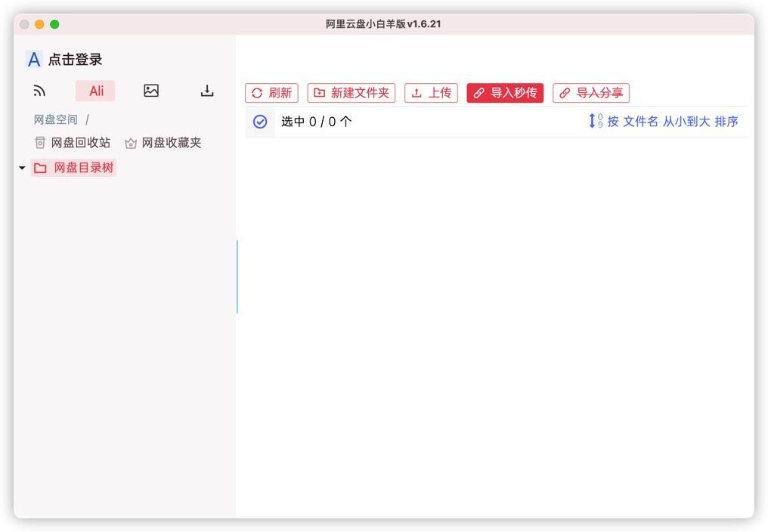Image resolution: width=768 pixels, height=532 pixels.
Task: Click the 上传 upload button
Action: coord(431,93)
